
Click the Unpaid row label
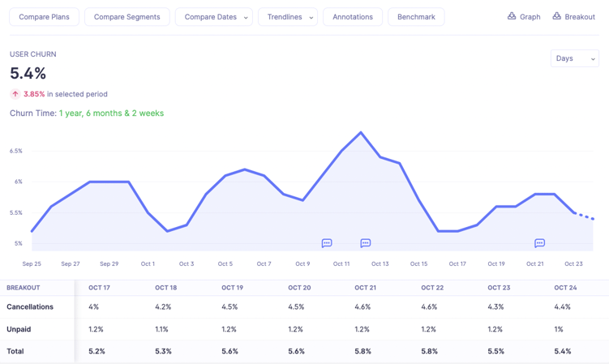point(19,329)
